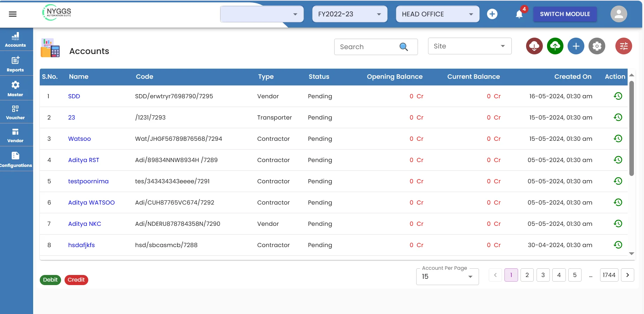Select current page 1

pos(511,275)
